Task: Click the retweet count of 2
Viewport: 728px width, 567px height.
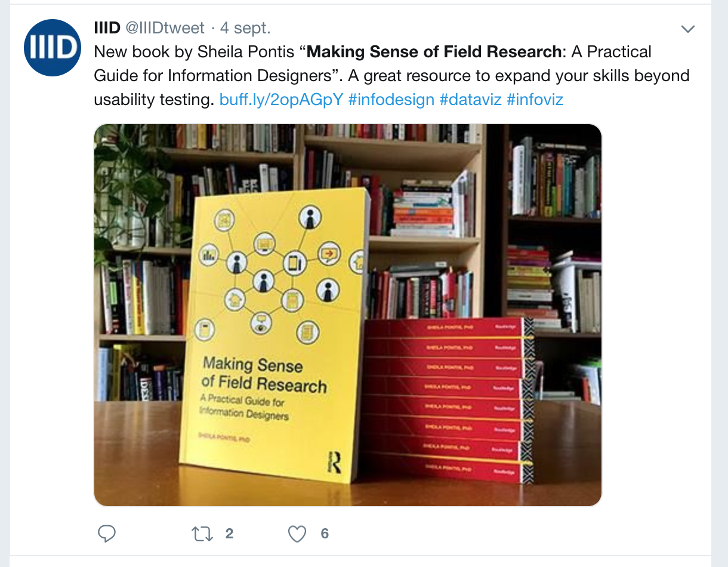Action: pyautogui.click(x=229, y=534)
